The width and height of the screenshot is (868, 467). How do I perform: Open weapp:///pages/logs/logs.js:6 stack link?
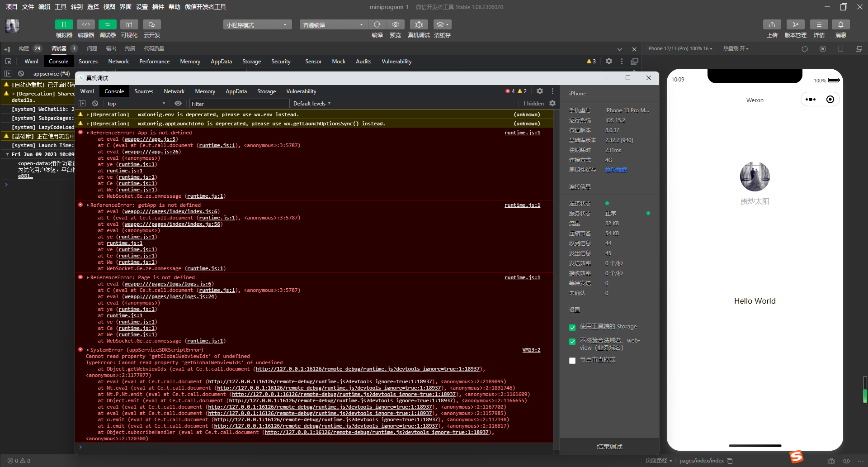coord(168,284)
